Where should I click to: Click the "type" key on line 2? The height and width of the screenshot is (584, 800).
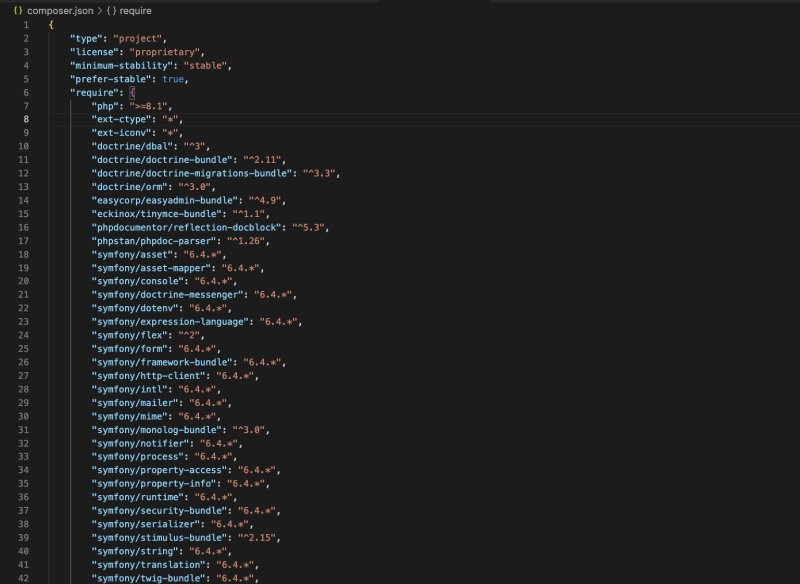tap(86, 39)
